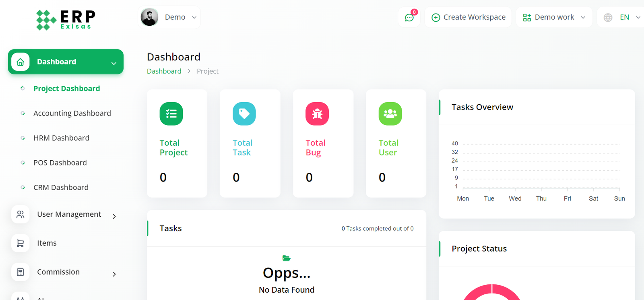Click the Items shopping cart icon
The image size is (644, 300).
point(20,243)
